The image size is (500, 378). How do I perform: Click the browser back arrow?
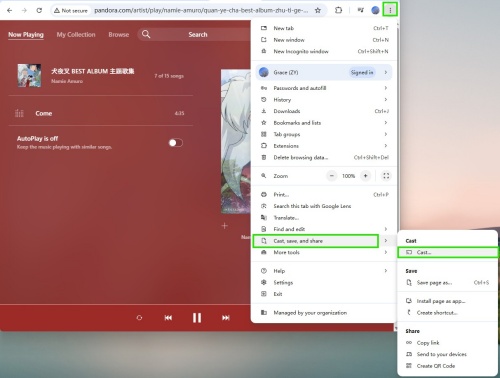click(x=10, y=10)
